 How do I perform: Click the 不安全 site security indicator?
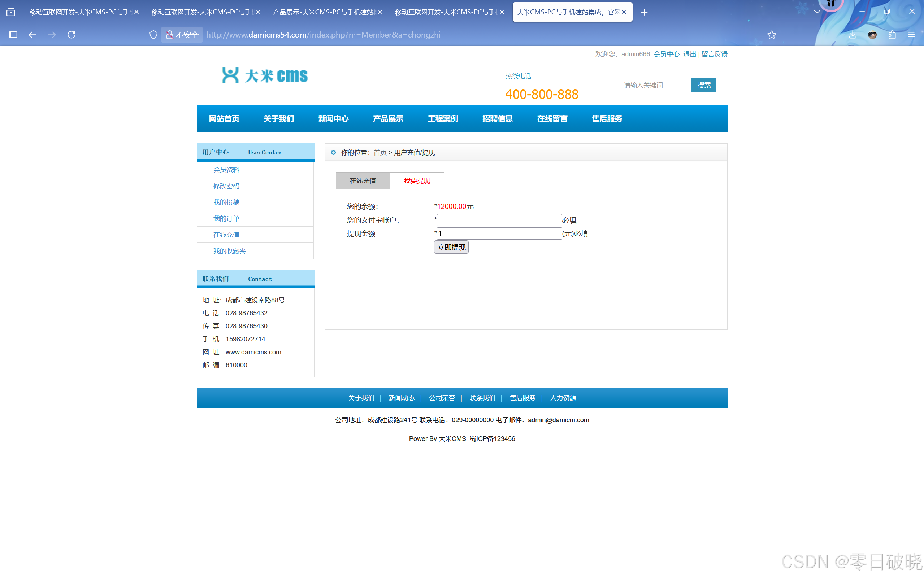[182, 35]
